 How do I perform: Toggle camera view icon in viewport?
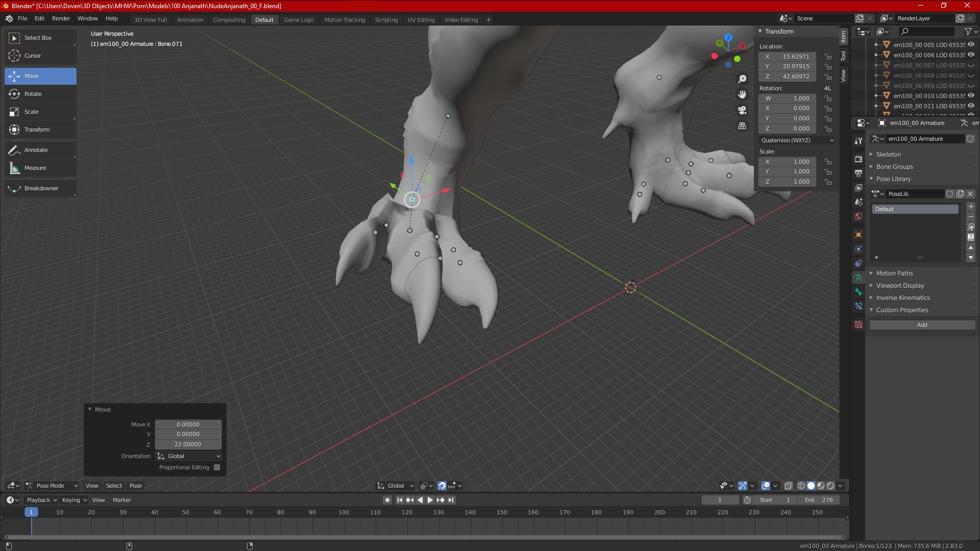coord(742,110)
